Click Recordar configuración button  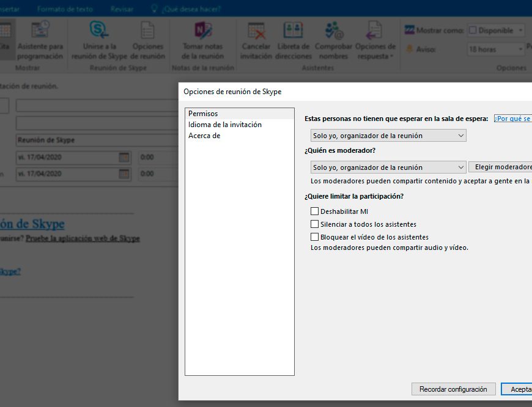click(453, 389)
